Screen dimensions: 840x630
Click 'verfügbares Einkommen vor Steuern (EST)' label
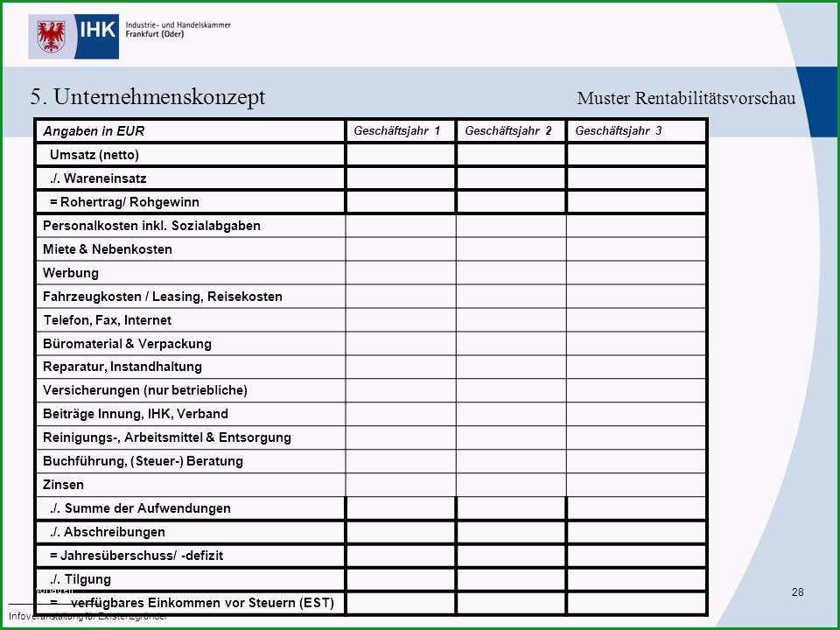202,603
